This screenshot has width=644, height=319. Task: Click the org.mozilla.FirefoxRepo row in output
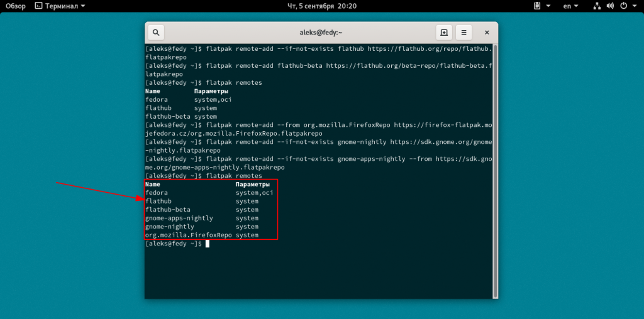[x=188, y=235]
